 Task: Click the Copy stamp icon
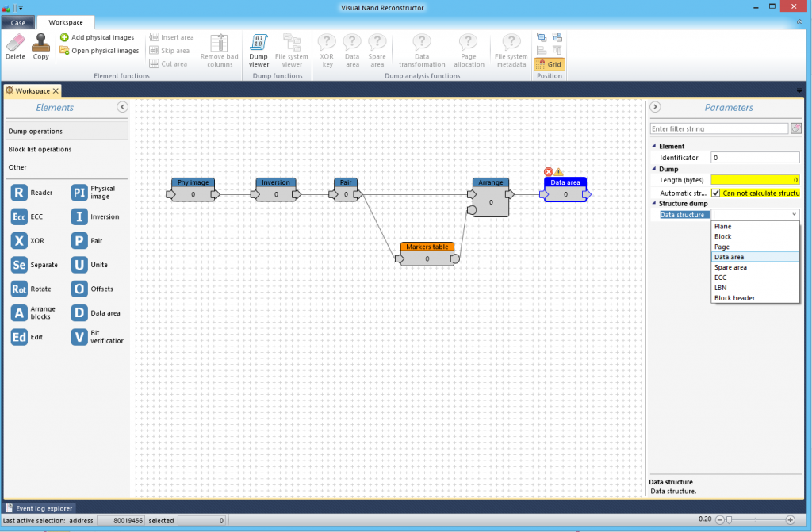[40, 43]
